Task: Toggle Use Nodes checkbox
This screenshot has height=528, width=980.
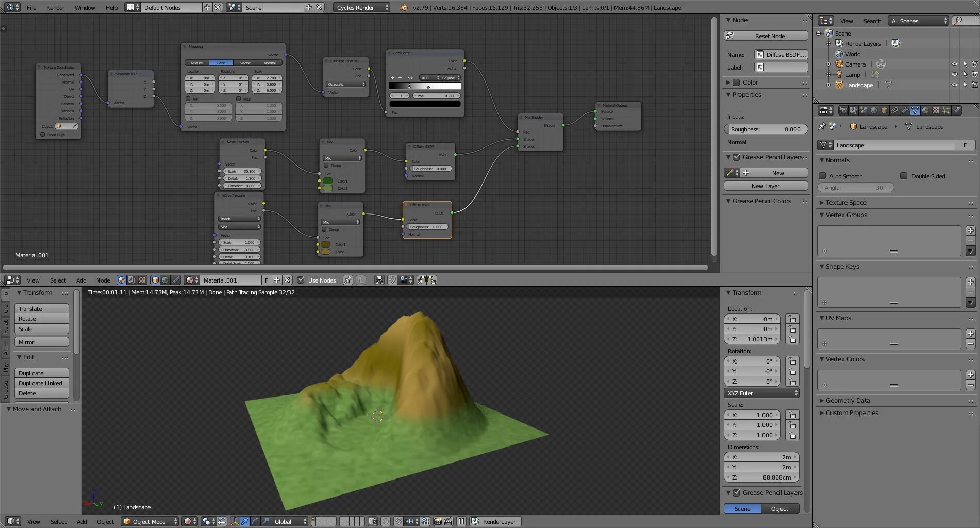Action: [x=301, y=280]
